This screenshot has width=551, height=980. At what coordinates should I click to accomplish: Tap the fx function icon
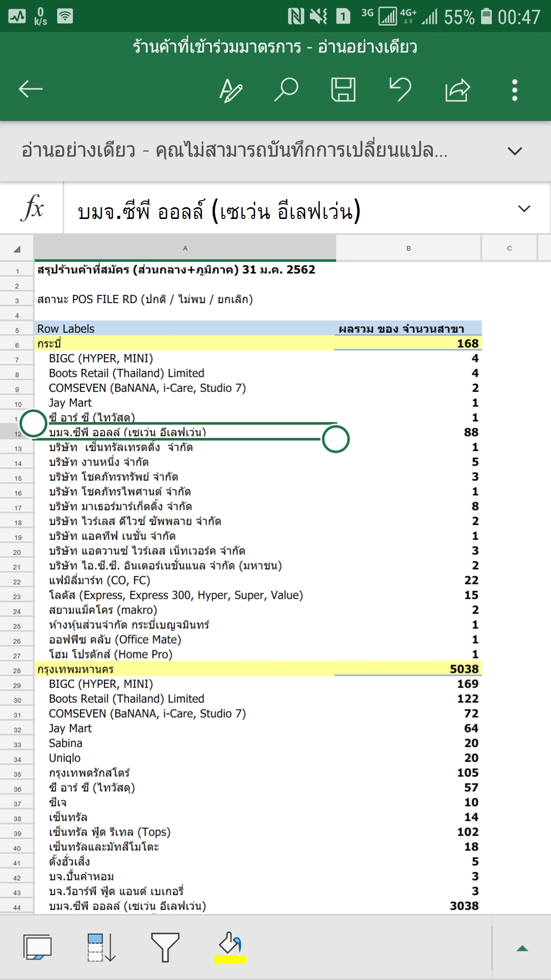click(x=32, y=208)
